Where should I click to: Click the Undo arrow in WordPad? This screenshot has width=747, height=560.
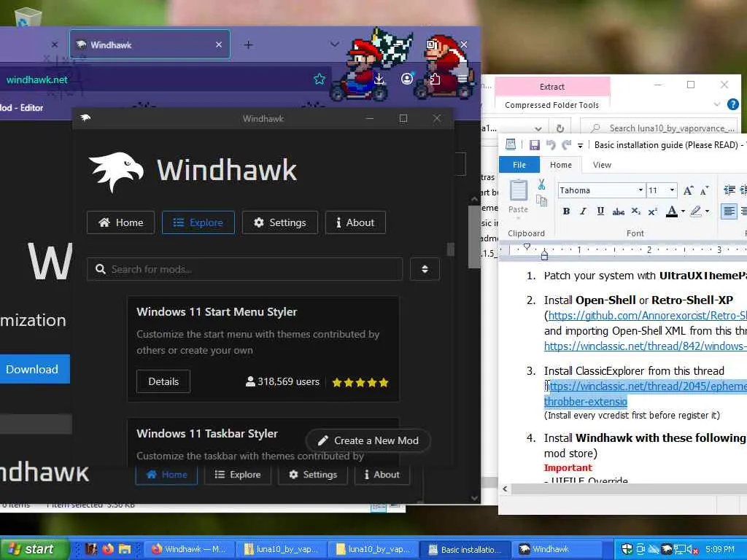551,145
